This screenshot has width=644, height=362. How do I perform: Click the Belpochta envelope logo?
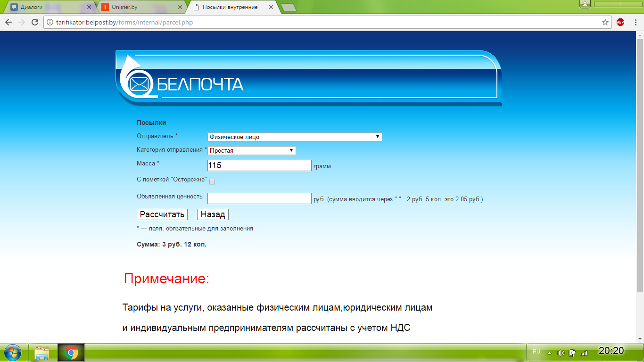(x=140, y=84)
